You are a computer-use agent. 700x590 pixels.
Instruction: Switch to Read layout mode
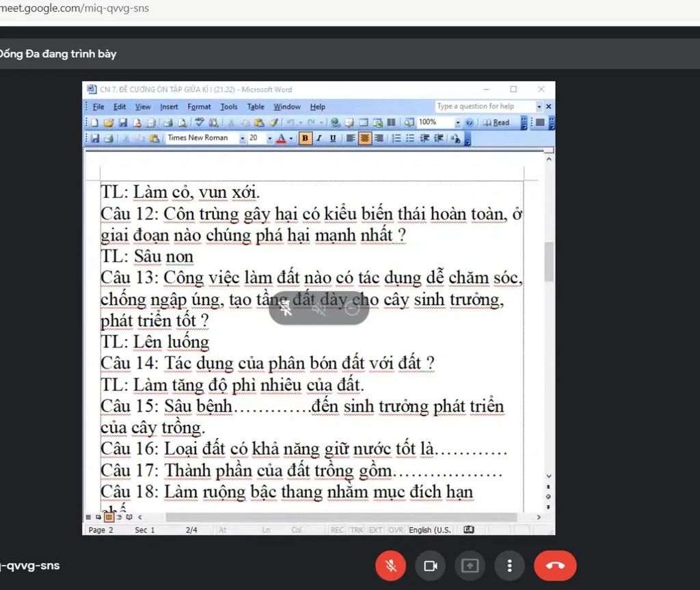[x=496, y=123]
